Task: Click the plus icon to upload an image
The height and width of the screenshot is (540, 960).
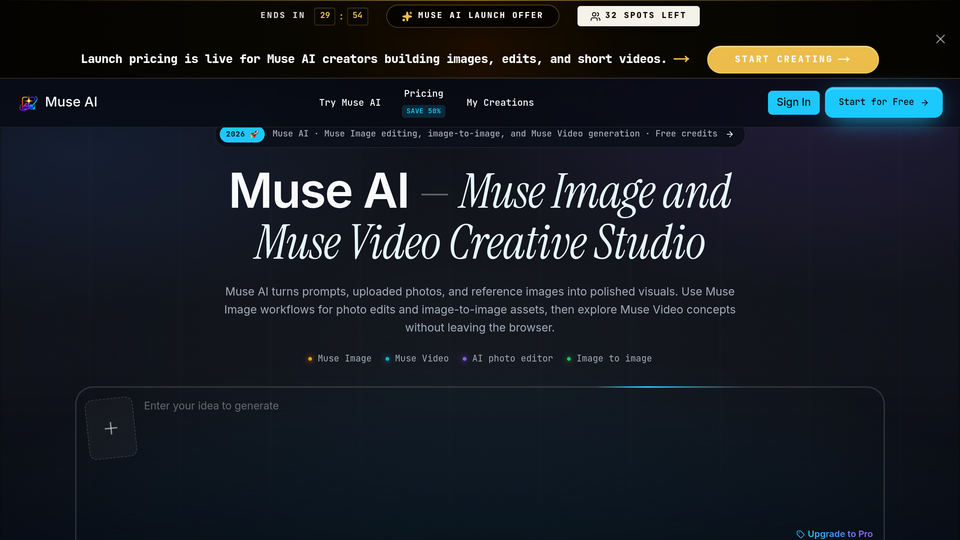Action: point(111,428)
